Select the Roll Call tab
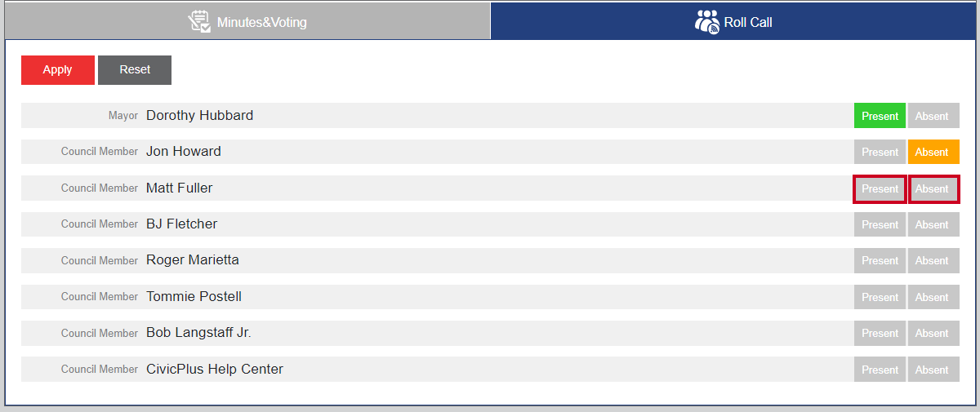 pos(733,21)
